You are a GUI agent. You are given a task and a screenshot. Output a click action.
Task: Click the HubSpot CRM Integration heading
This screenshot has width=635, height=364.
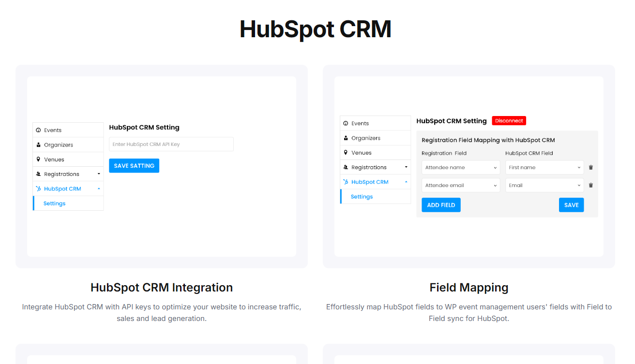tap(162, 288)
